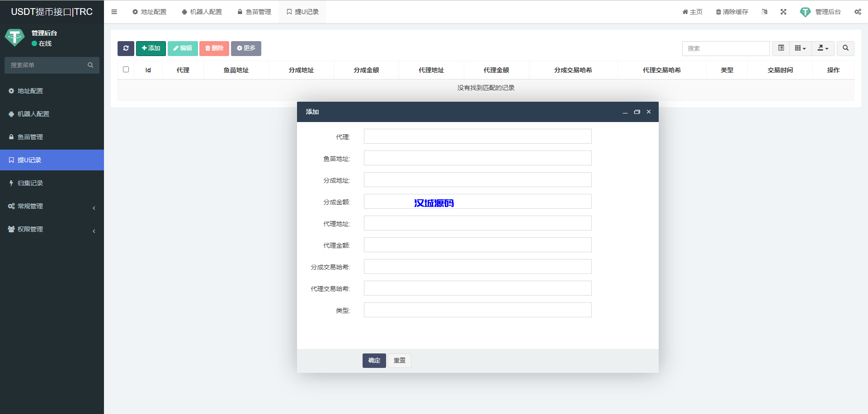Click the 重置 reset button

(399, 360)
